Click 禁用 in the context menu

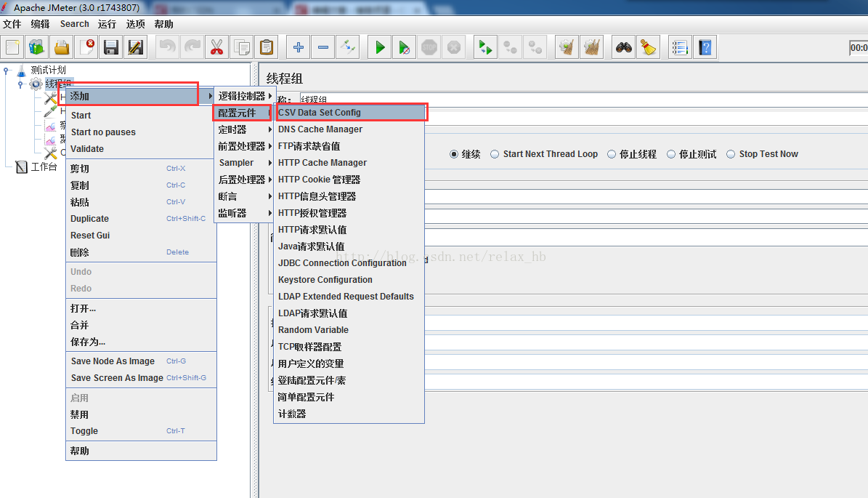(141, 414)
